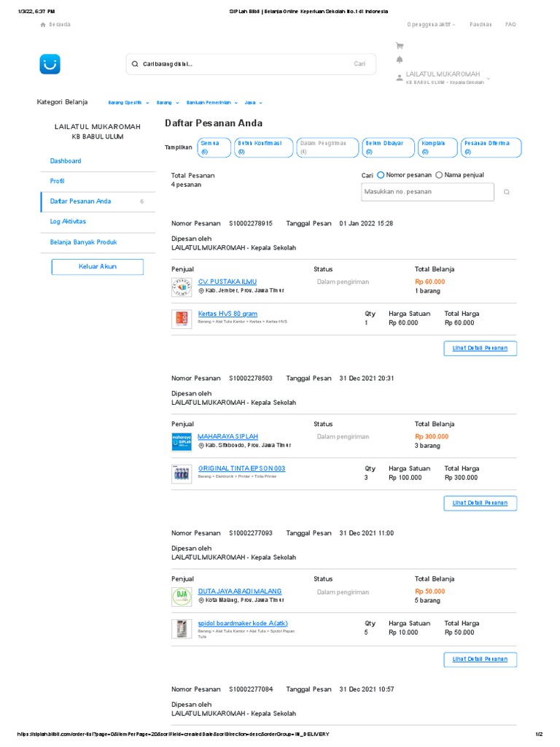Click the order search magnifier icon
The width and height of the screenshot is (560, 747).
(507, 192)
